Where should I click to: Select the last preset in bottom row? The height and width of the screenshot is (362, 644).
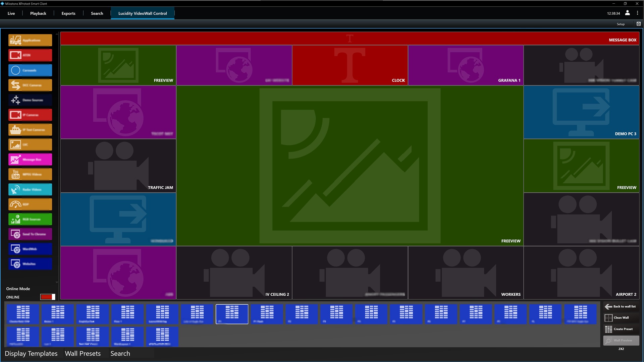(162, 337)
